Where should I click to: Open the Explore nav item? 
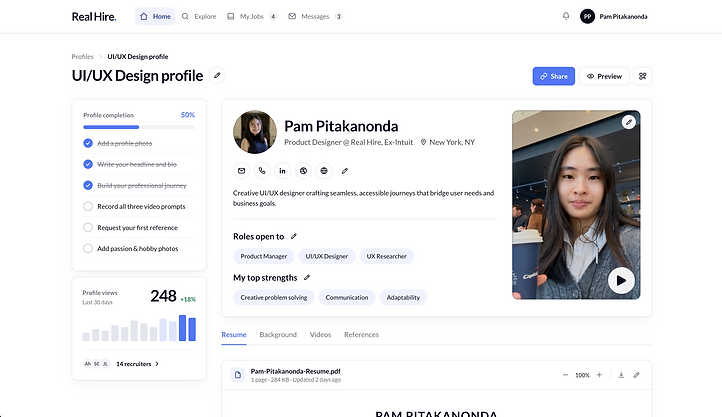point(199,17)
